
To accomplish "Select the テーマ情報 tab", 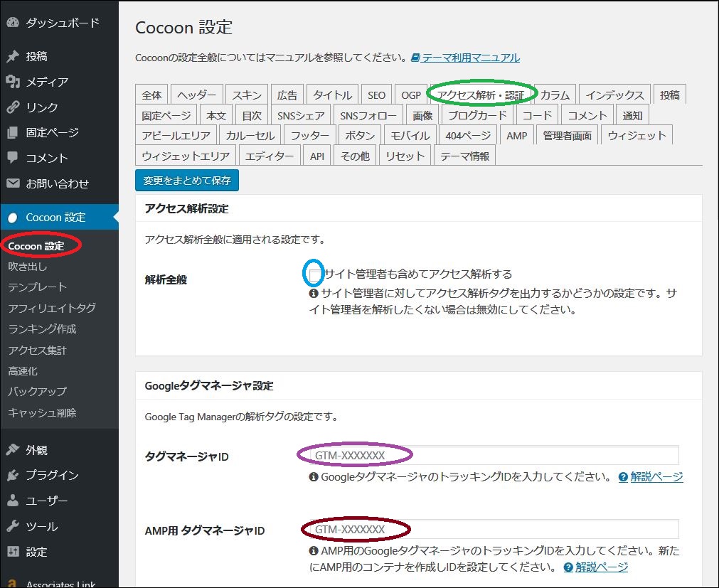I will (464, 156).
